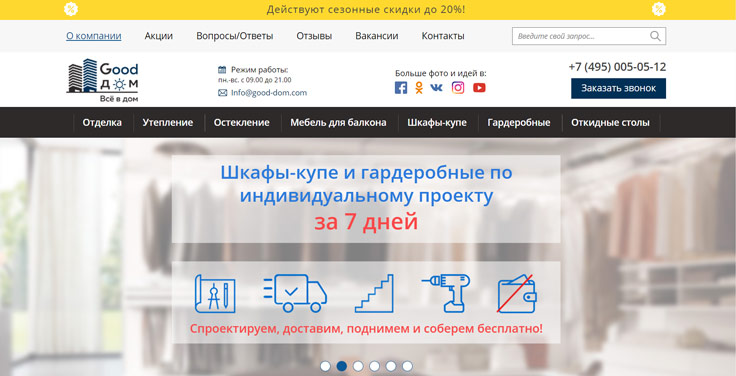
Task: Open the Остекление menu
Action: pos(241,123)
